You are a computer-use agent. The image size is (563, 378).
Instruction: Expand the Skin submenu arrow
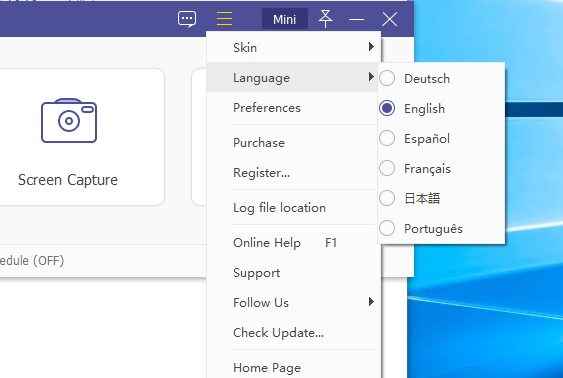point(371,47)
